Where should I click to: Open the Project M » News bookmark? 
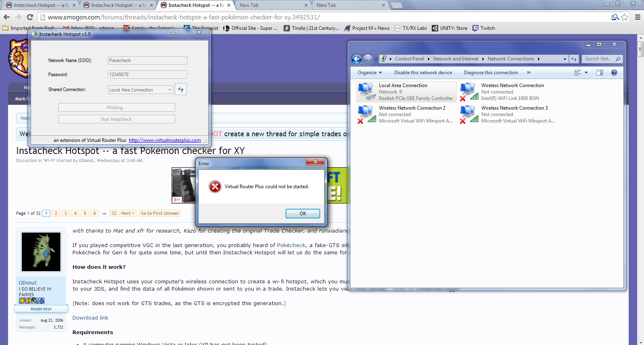point(367,28)
